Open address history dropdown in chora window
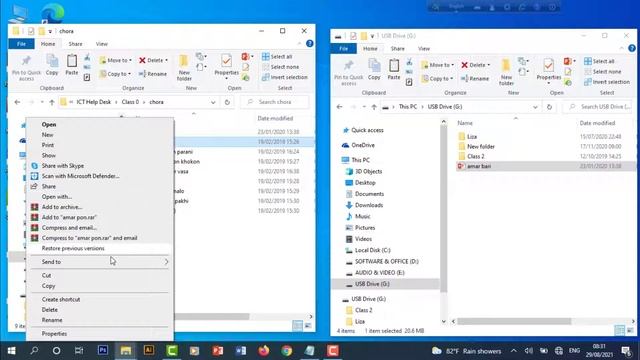The width and height of the screenshot is (640, 360). tap(213, 102)
